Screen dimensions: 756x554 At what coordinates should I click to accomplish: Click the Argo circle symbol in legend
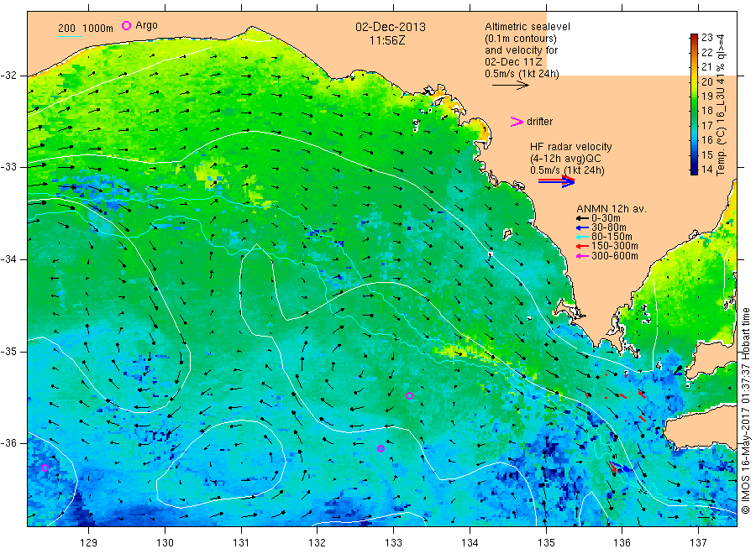click(x=126, y=25)
